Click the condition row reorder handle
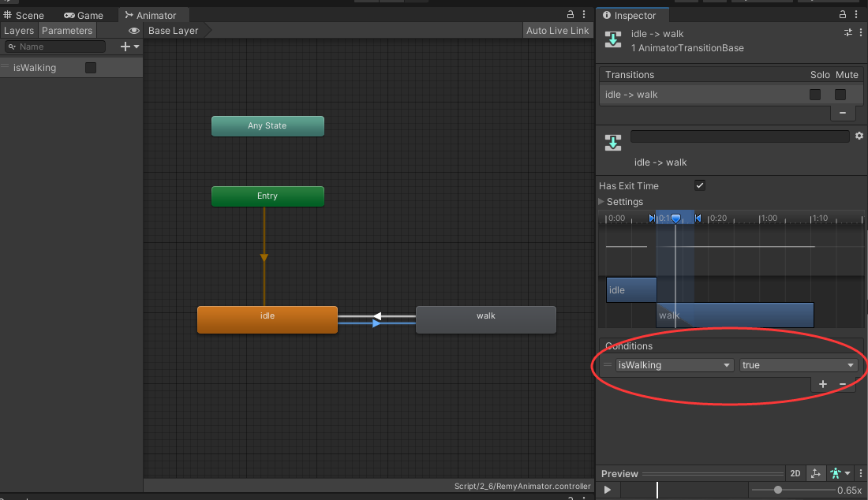This screenshot has width=868, height=500. tap(608, 364)
